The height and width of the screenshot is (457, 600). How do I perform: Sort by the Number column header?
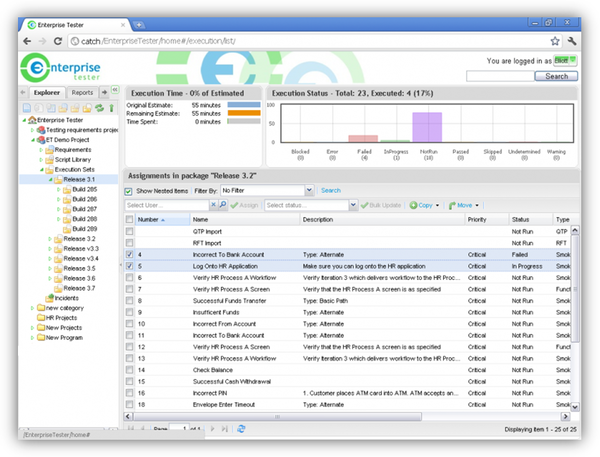coord(162,219)
